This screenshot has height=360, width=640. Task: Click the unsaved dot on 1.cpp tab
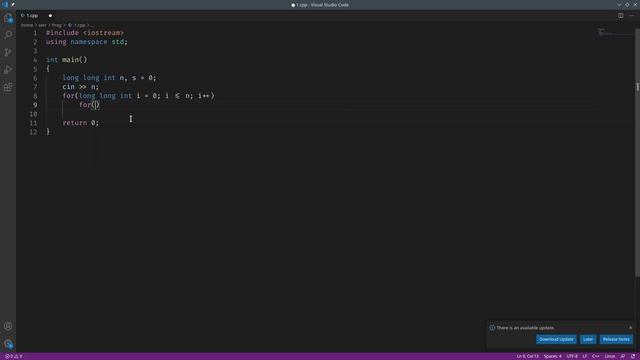pyautogui.click(x=50, y=16)
